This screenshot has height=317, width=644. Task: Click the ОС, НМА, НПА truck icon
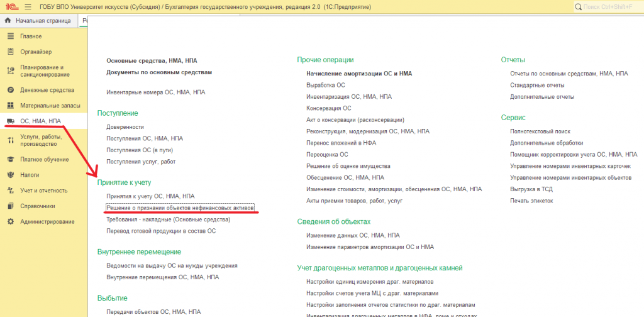point(11,121)
